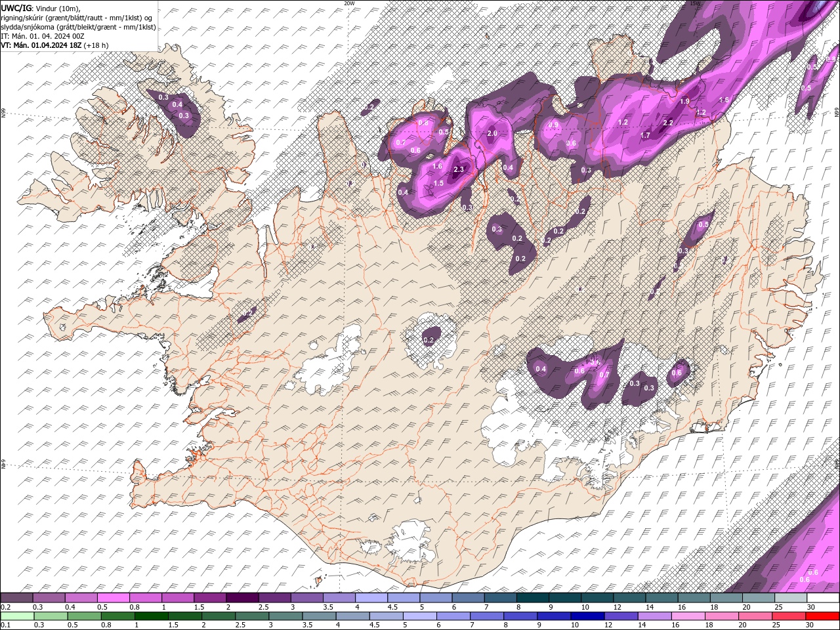Click the '20W' longitude label
This screenshot has width=840, height=630.
349,3
